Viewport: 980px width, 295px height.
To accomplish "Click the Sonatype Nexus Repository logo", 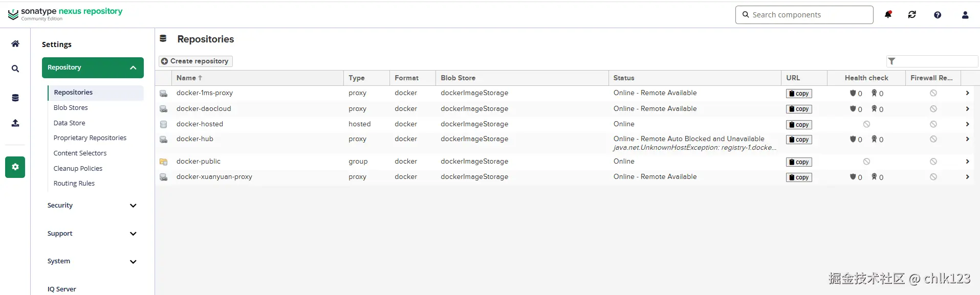I will pos(65,14).
